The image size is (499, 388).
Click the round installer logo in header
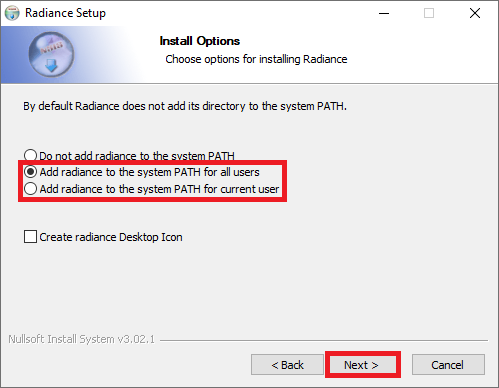click(51, 55)
